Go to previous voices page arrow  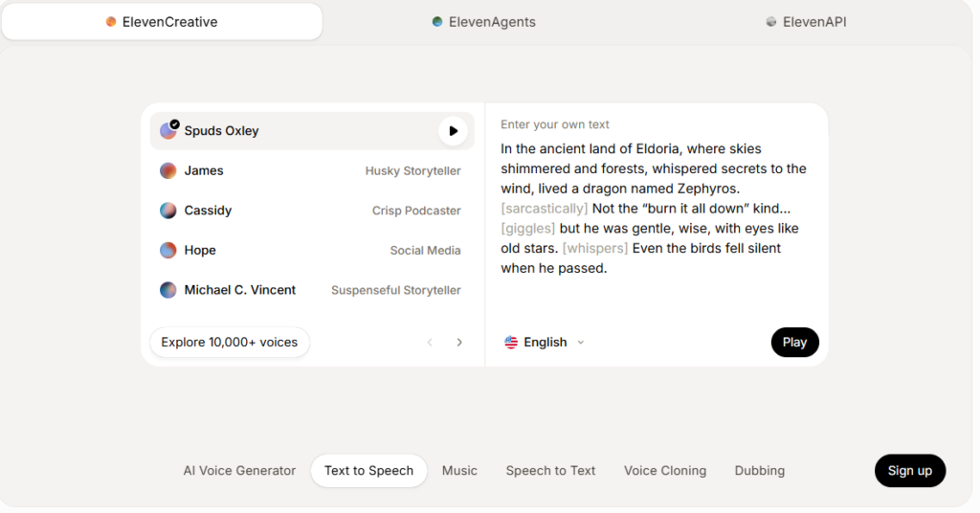430,343
